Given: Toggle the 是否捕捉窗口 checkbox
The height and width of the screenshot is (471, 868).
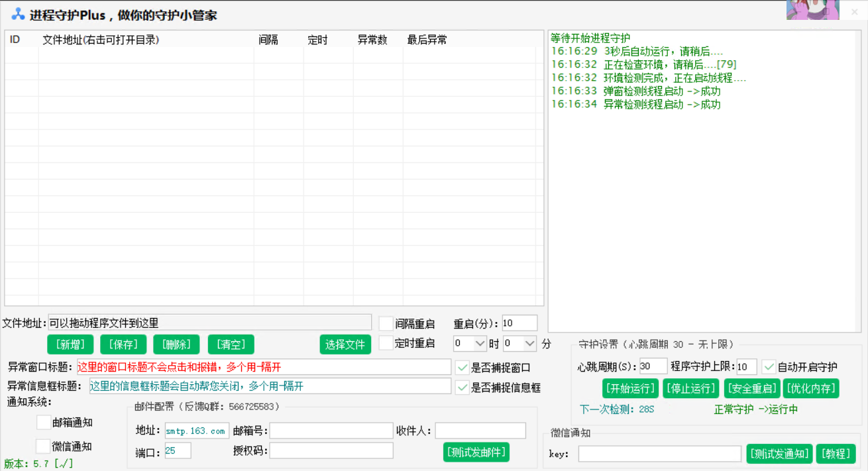Looking at the screenshot, I should coord(462,368).
